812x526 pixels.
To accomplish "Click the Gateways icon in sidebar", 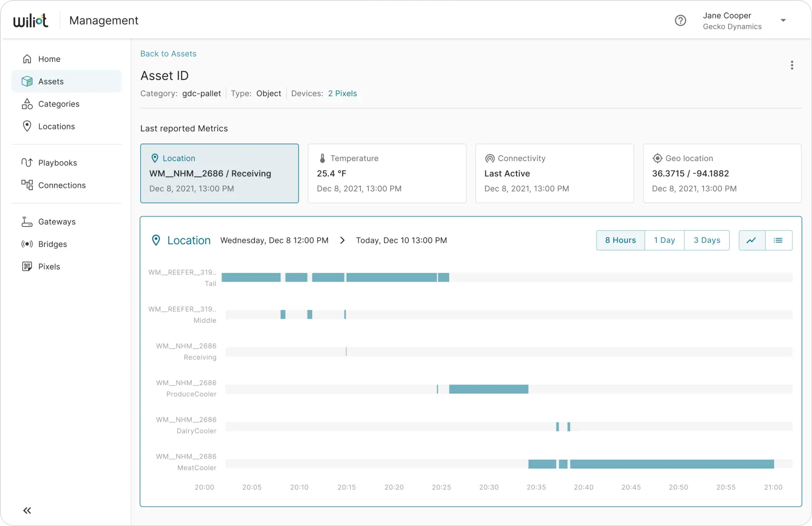I will pos(27,222).
